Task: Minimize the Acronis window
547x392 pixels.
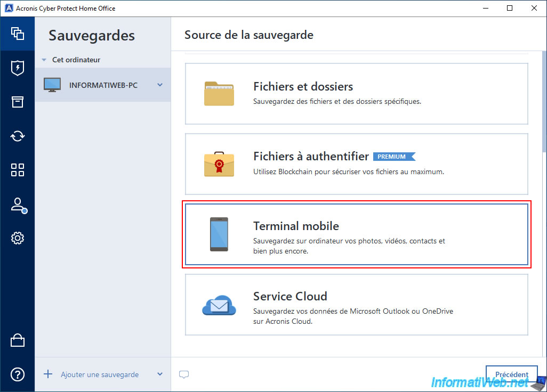Action: pos(486,8)
